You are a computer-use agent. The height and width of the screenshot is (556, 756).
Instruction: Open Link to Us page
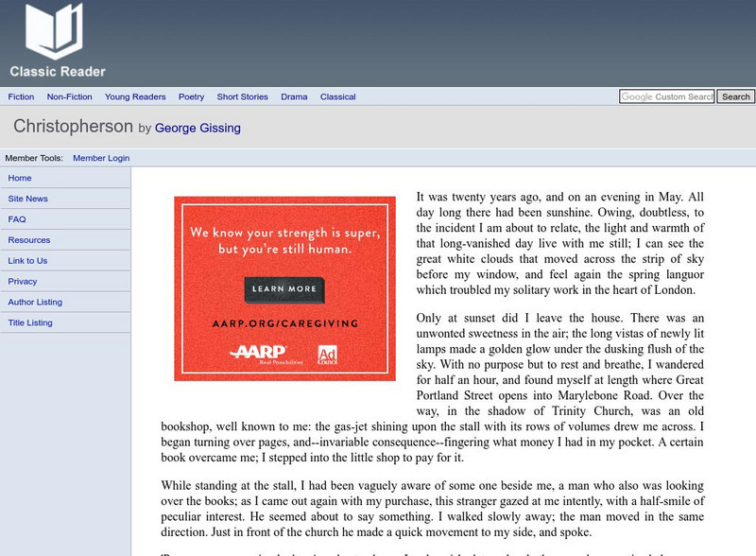(x=27, y=261)
